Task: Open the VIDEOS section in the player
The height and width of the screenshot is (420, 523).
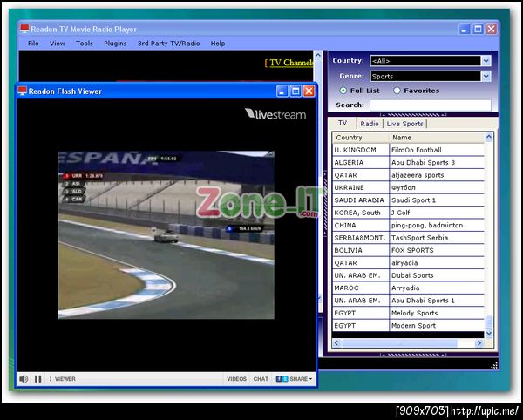Action: (236, 379)
